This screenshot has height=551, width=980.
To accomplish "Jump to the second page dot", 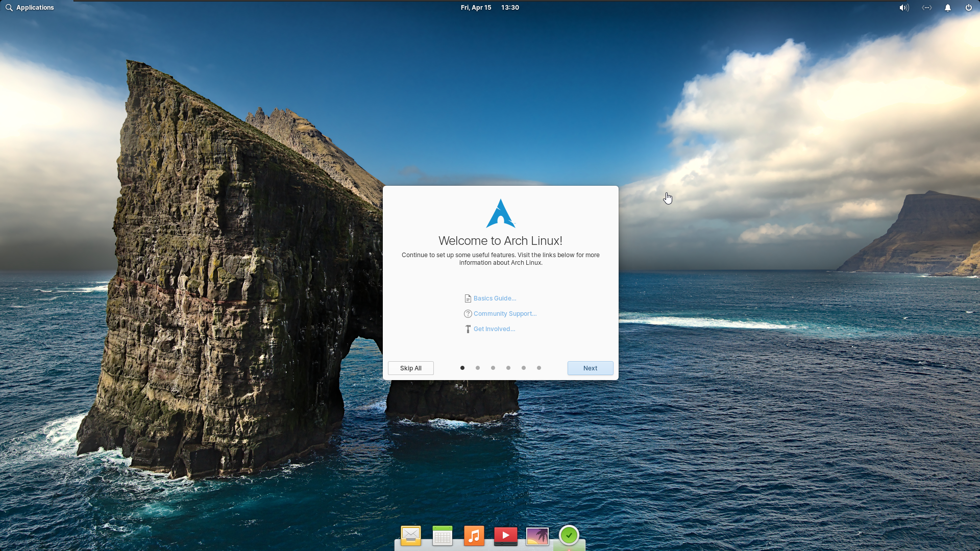I will 478,368.
